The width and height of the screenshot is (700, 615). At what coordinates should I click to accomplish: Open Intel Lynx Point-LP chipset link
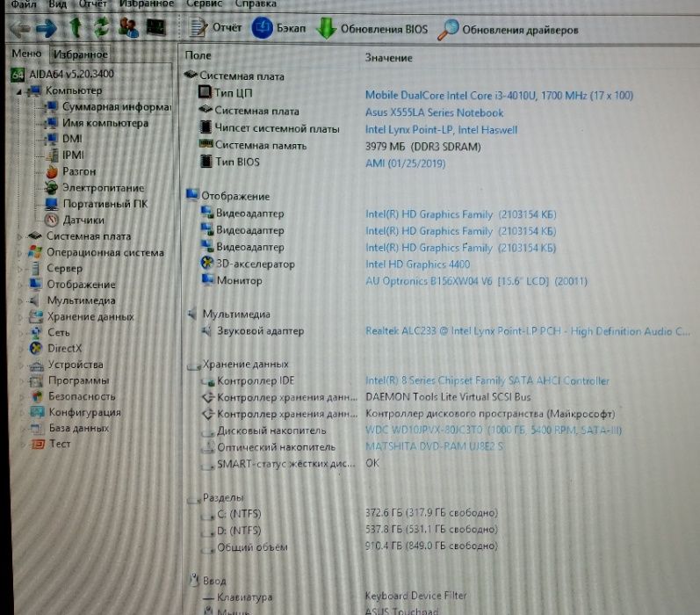click(441, 130)
